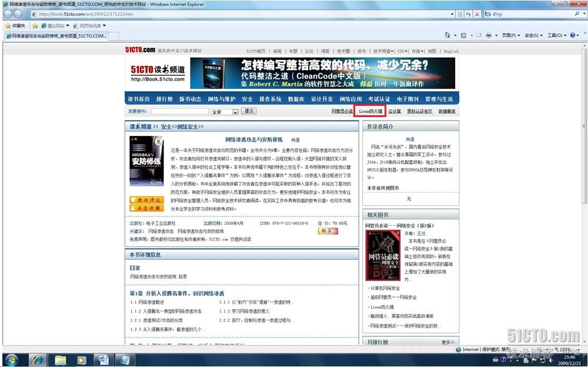Viewport: 588px width, 367px height.
Task: Open Windows Explorer folder icon on taskbar
Action: coord(60,360)
